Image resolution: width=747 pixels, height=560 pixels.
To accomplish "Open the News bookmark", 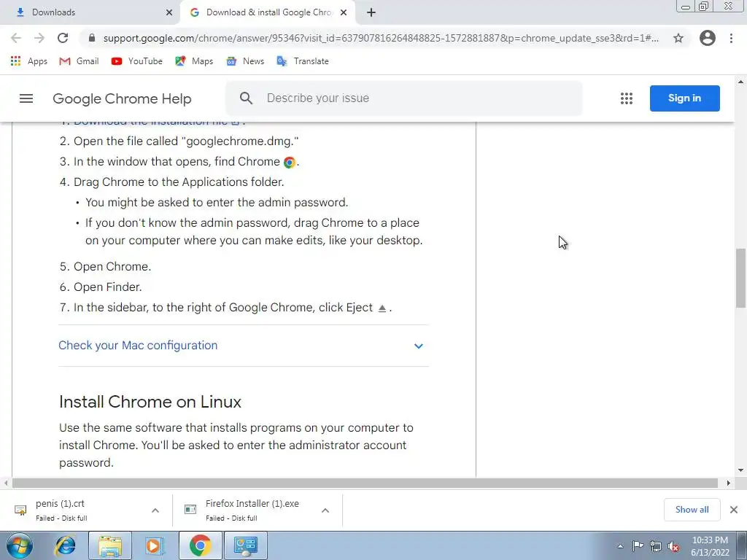I will point(245,61).
